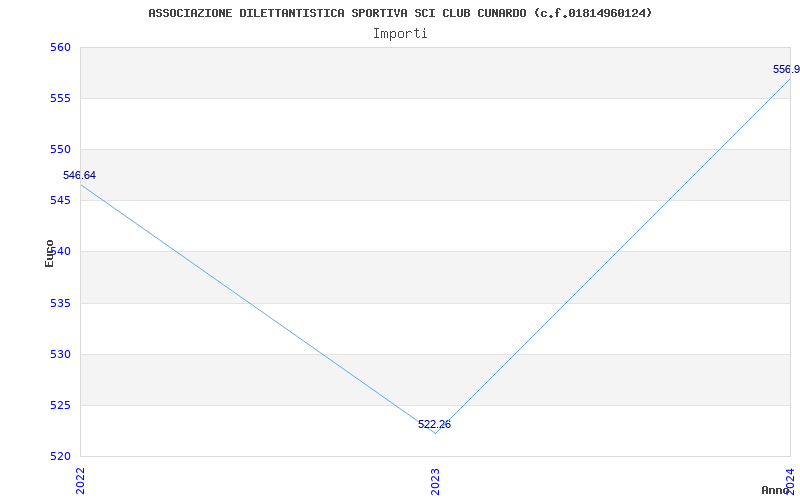Select the 546.64 data label
Viewport: 800px width, 500px height.
click(79, 176)
